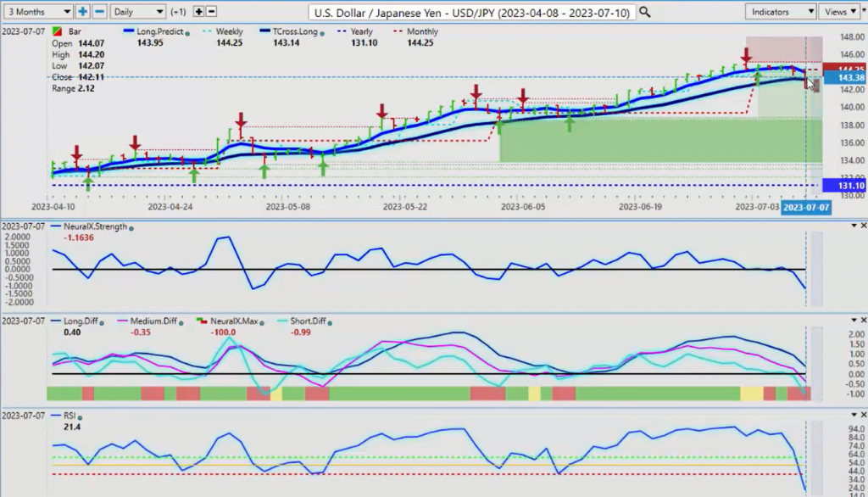Open the Daily interval dropdown
This screenshot has height=497, width=868.
(x=137, y=12)
